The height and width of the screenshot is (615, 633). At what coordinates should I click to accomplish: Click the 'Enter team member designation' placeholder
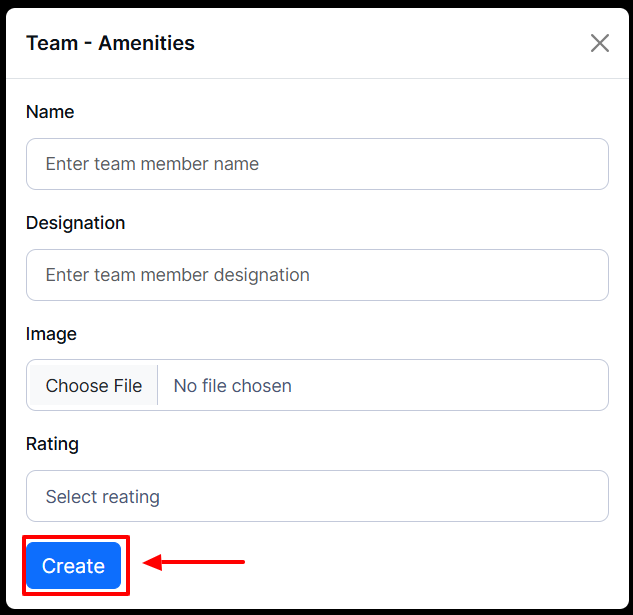pyautogui.click(x=177, y=275)
